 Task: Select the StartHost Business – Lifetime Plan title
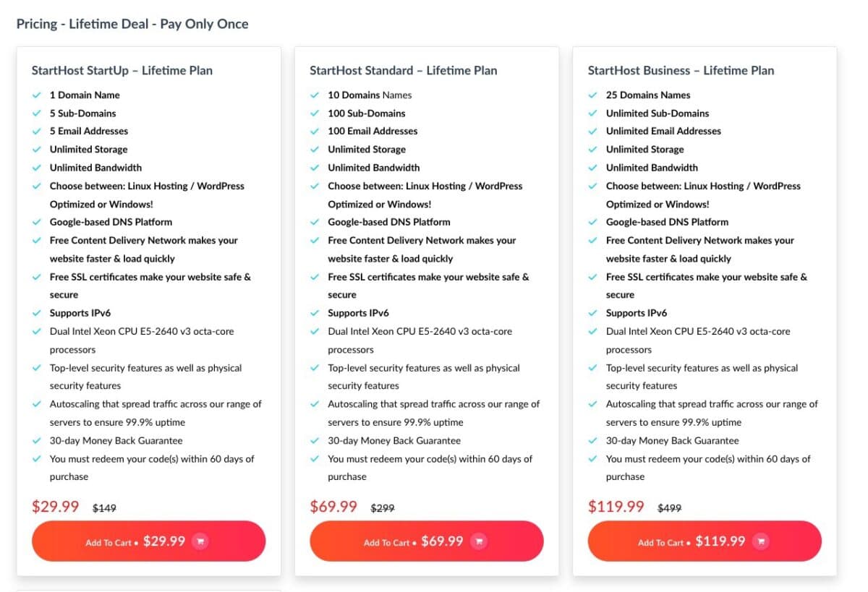(x=681, y=70)
